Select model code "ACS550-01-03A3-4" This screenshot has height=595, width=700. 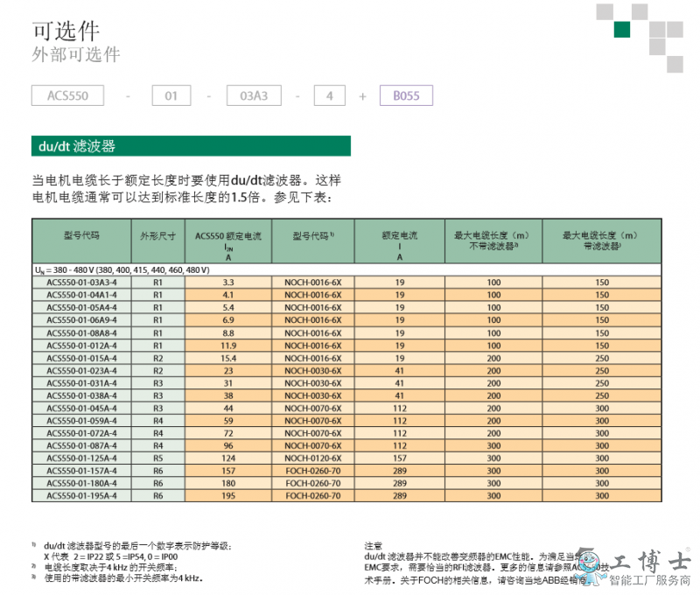pyautogui.click(x=81, y=283)
